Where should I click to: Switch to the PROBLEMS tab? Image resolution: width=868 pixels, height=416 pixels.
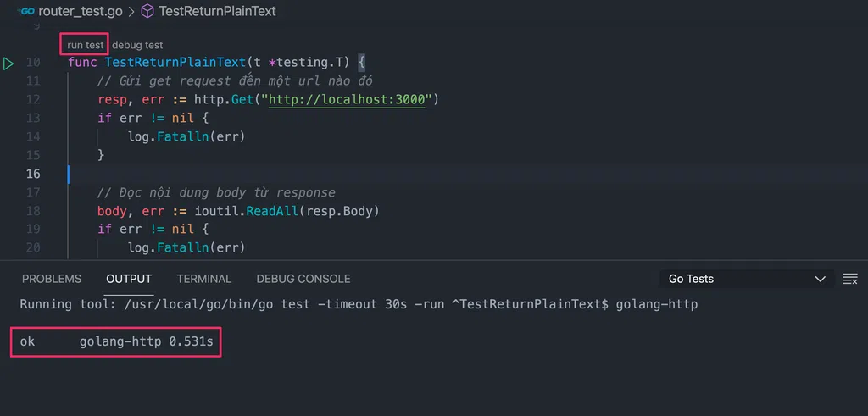(52, 279)
